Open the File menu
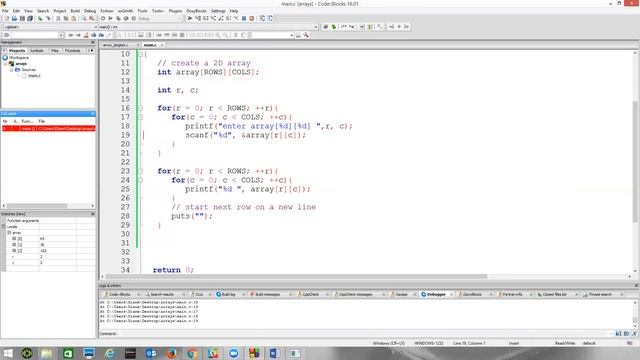Viewport: 640px width, 360px height. tap(5, 11)
